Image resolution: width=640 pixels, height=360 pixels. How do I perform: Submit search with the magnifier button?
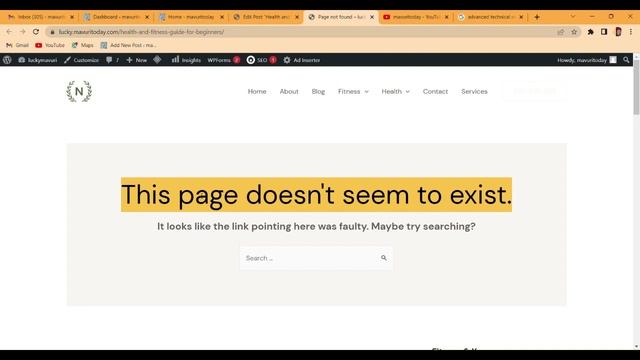coord(384,258)
